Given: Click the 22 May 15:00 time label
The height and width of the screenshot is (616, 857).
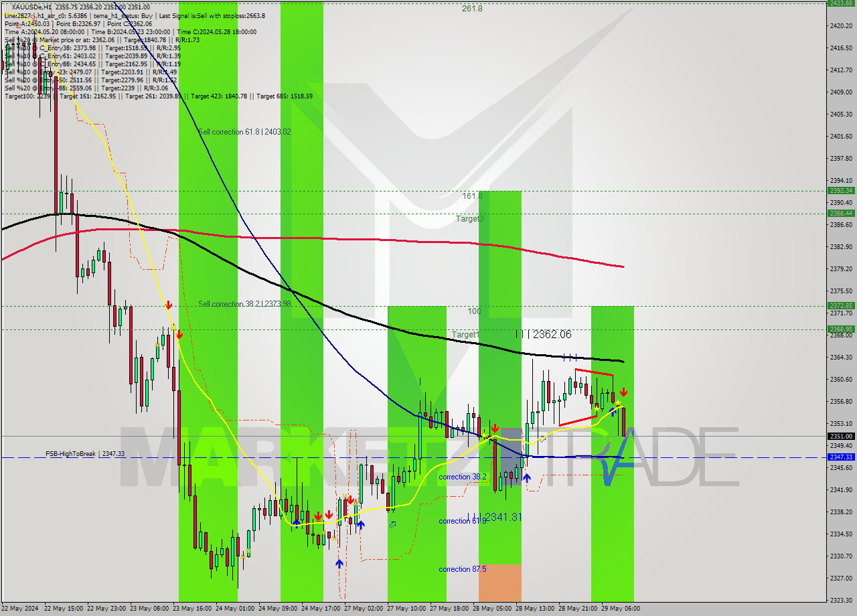Looking at the screenshot, I should click(x=63, y=609).
